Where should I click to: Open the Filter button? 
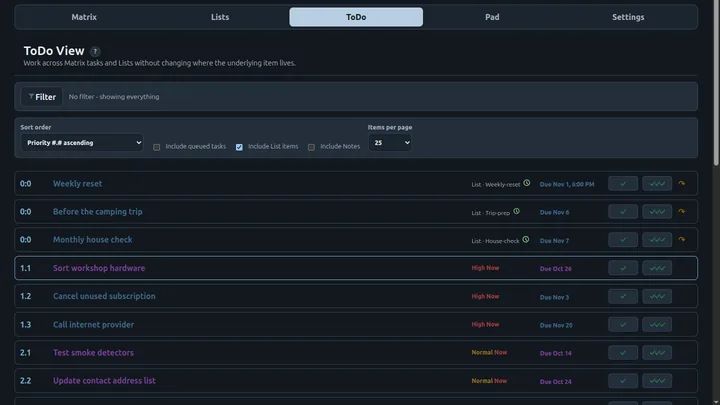42,96
